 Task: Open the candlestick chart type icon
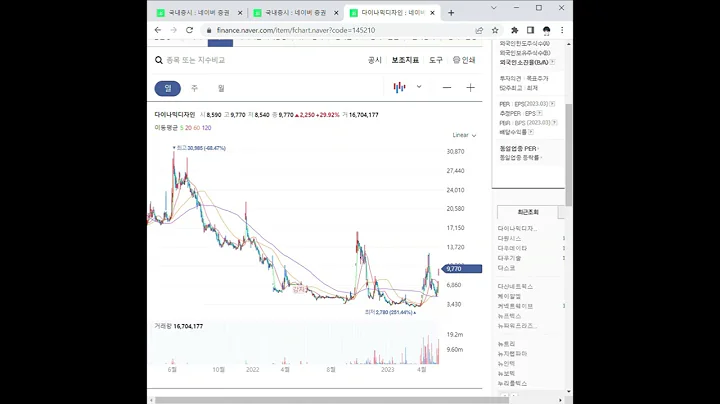[399, 87]
